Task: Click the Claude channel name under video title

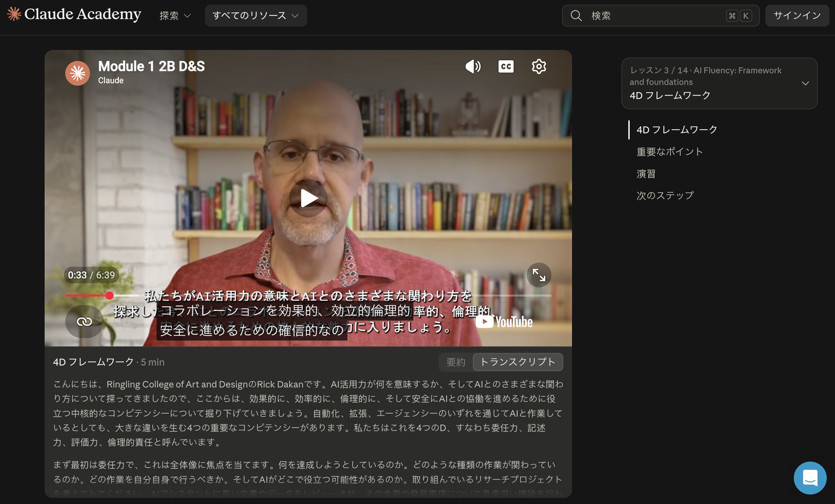Action: tap(111, 80)
